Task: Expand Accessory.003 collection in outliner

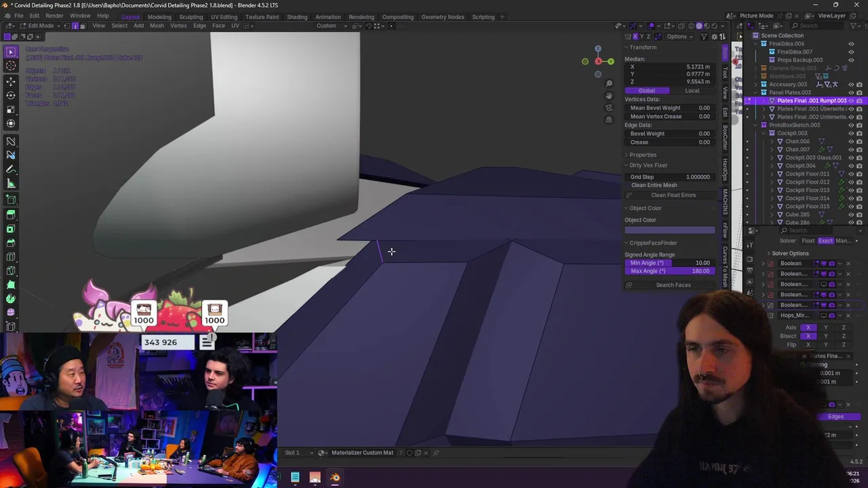Action: pyautogui.click(x=757, y=84)
